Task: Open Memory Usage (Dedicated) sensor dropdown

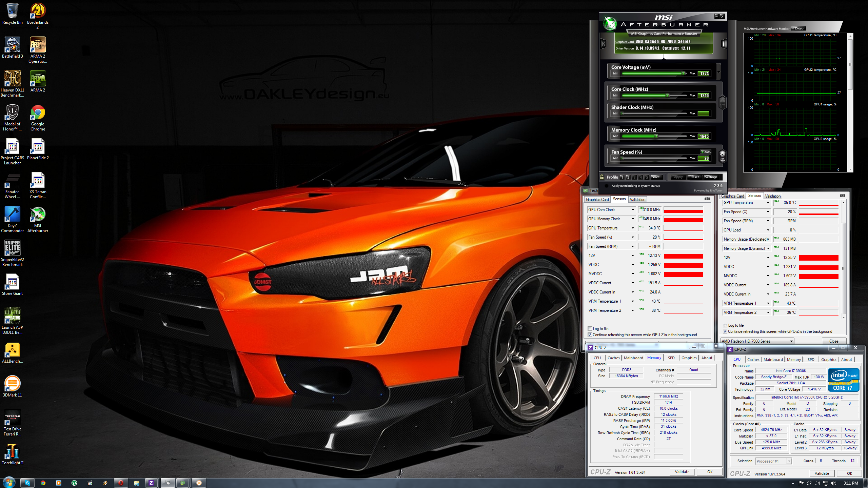Action: pyautogui.click(x=768, y=239)
